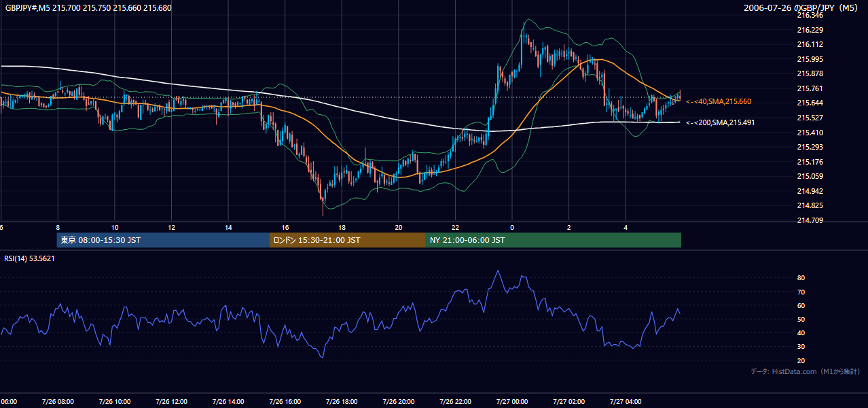Click the hour 10 tick under price chart
Screen dimensions: 868x408
[x=115, y=227]
